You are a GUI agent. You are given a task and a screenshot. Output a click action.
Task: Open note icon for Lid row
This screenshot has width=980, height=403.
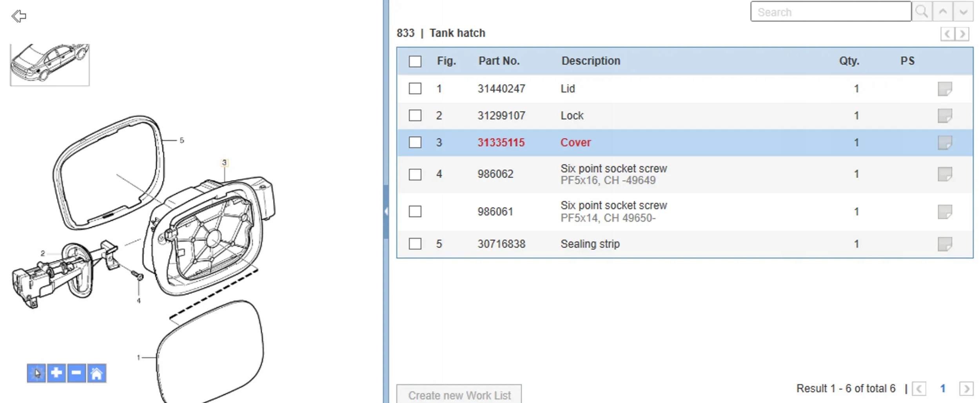[945, 89]
